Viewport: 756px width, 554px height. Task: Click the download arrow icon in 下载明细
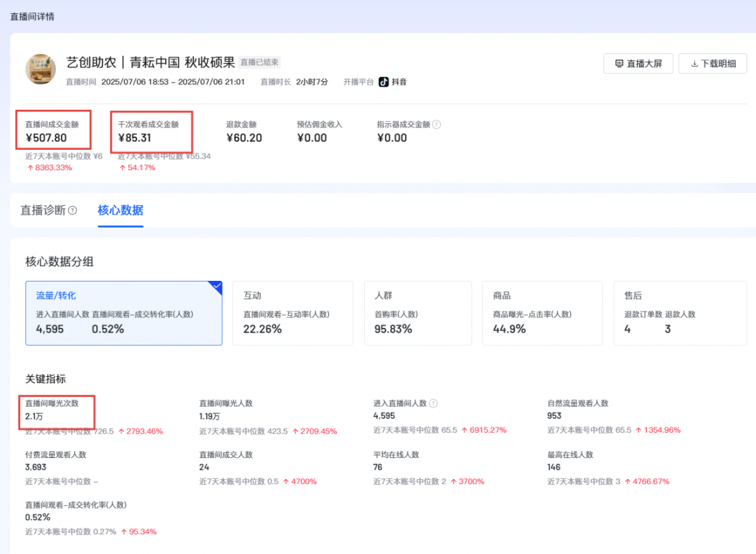click(694, 64)
